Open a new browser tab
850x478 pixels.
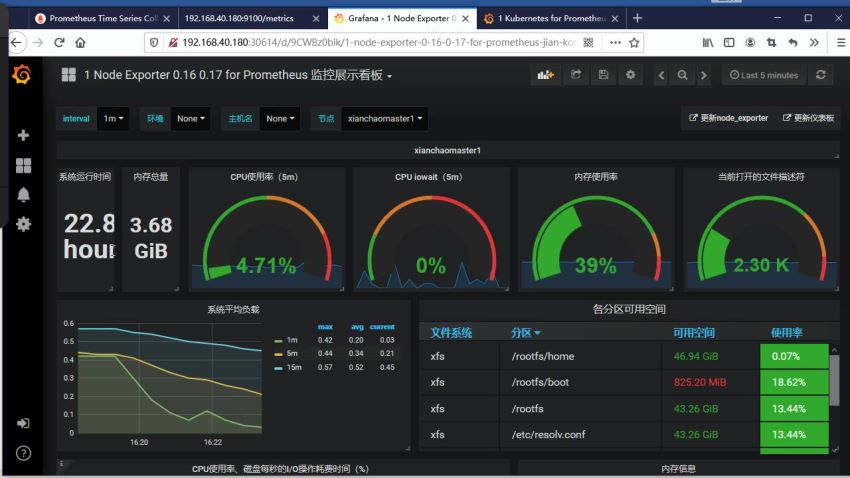pyautogui.click(x=638, y=18)
